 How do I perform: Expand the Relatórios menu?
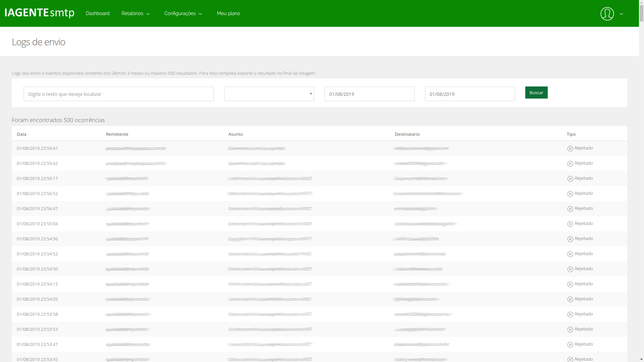click(x=136, y=13)
